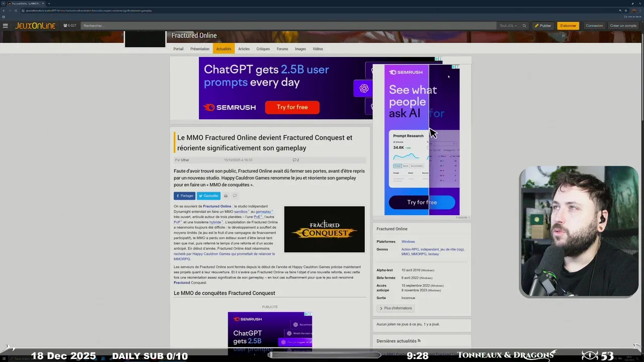Click the S'abonner button
644x362 pixels.
[568, 26]
